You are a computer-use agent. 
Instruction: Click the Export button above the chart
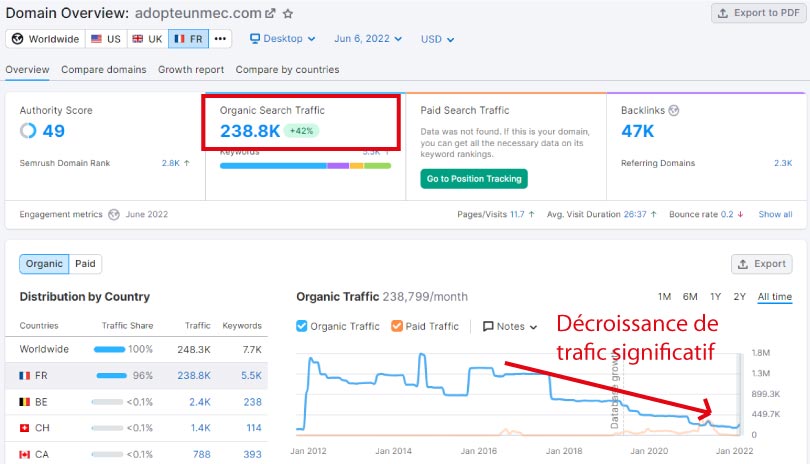tap(762, 264)
